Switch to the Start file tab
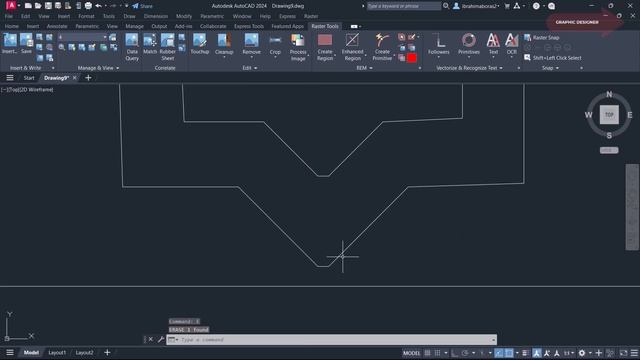 (x=29, y=78)
